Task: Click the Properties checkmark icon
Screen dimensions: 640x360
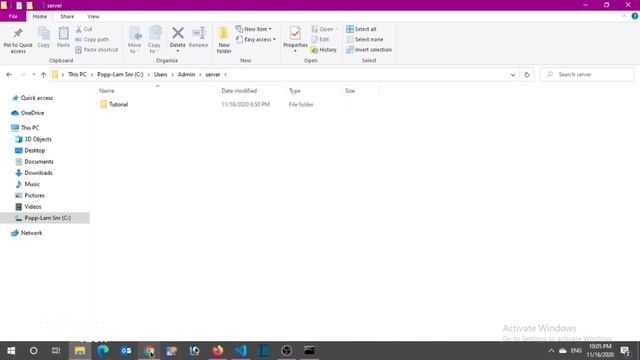Action: [x=295, y=33]
